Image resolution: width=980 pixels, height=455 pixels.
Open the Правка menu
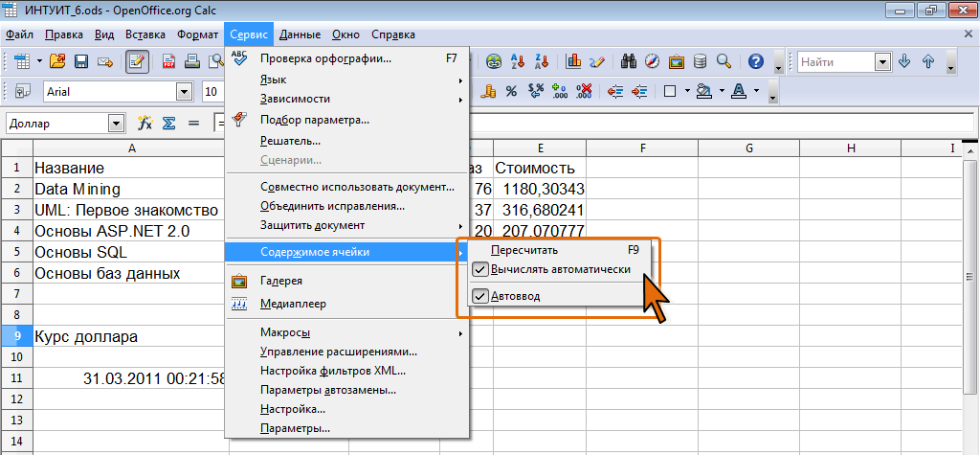[x=64, y=34]
